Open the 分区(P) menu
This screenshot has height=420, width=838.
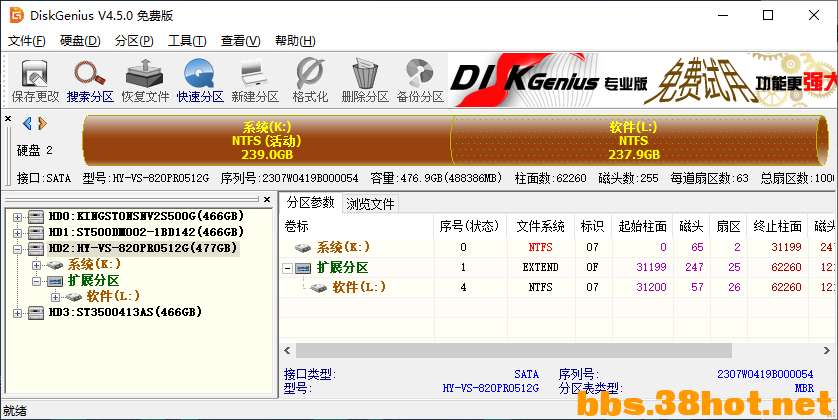pos(134,41)
